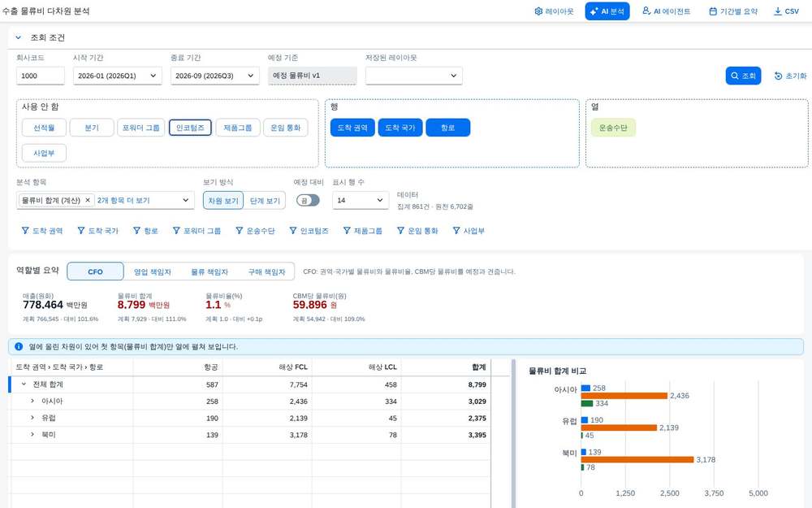
Task: Show the 기간별 요약 calendar summary
Action: [732, 11]
